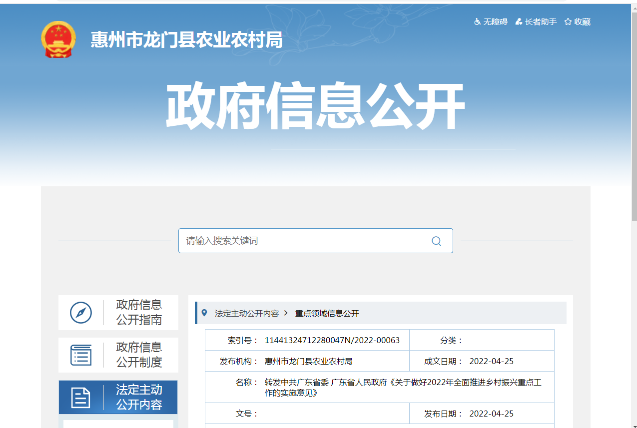Click the document page icon for 法定主动公开内容
Viewport: 637px width, 428px height.
(80, 398)
